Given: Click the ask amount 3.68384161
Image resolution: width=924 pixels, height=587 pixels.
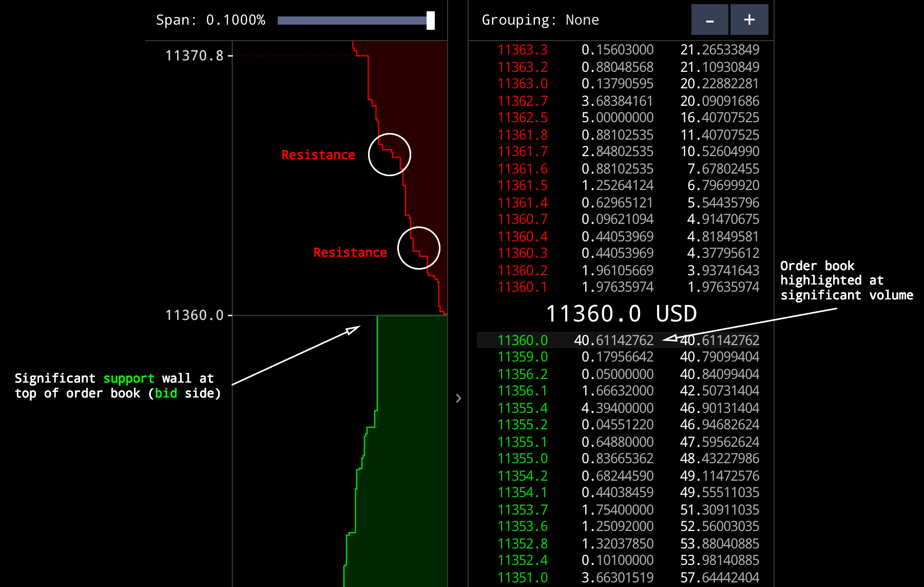Looking at the screenshot, I should pyautogui.click(x=618, y=101).
